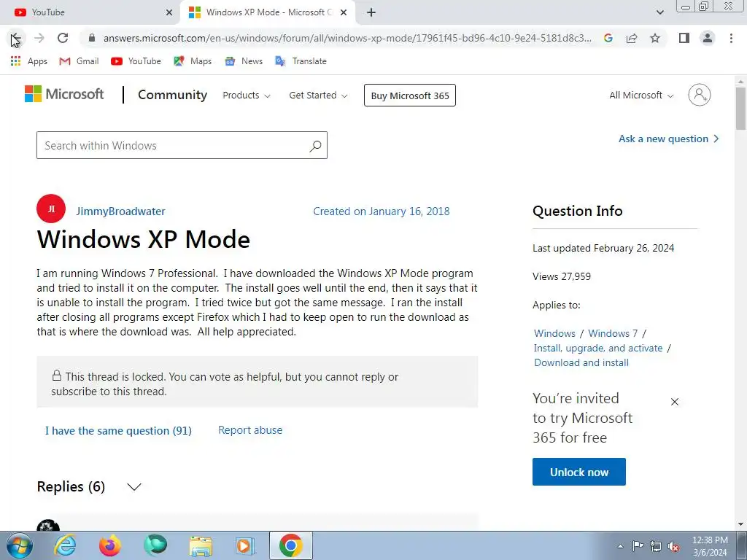The height and width of the screenshot is (560, 747).
Task: Click the lock icon in the address bar
Action: tap(92, 38)
